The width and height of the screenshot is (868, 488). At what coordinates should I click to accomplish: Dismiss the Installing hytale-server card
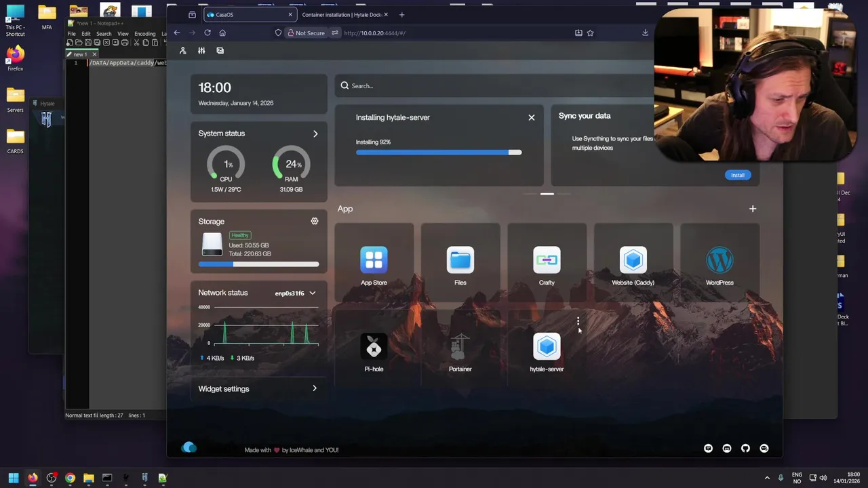coord(532,117)
